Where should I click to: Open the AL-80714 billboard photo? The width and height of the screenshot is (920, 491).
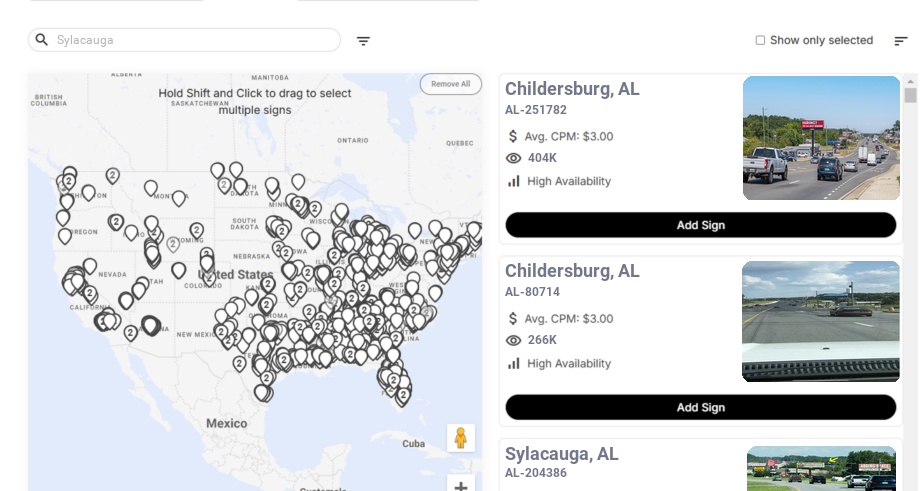pos(821,321)
